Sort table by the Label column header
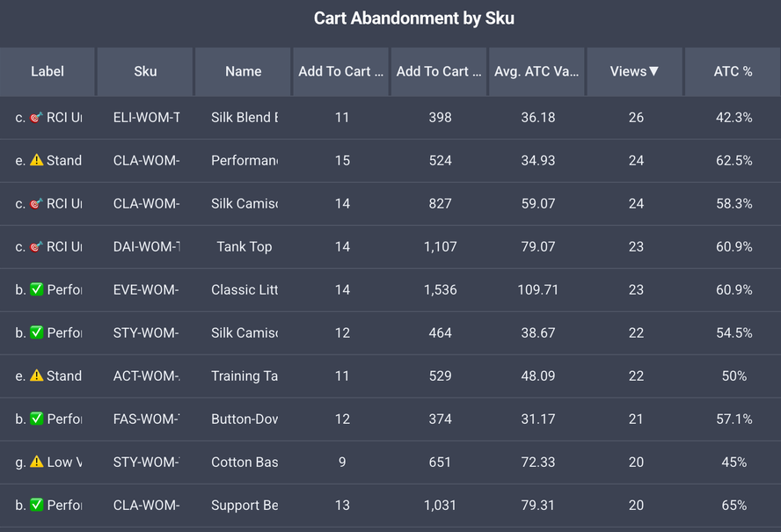Image resolution: width=781 pixels, height=532 pixels. click(x=47, y=72)
